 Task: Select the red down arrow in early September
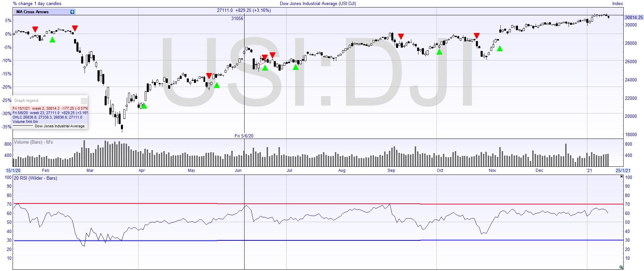(x=401, y=36)
